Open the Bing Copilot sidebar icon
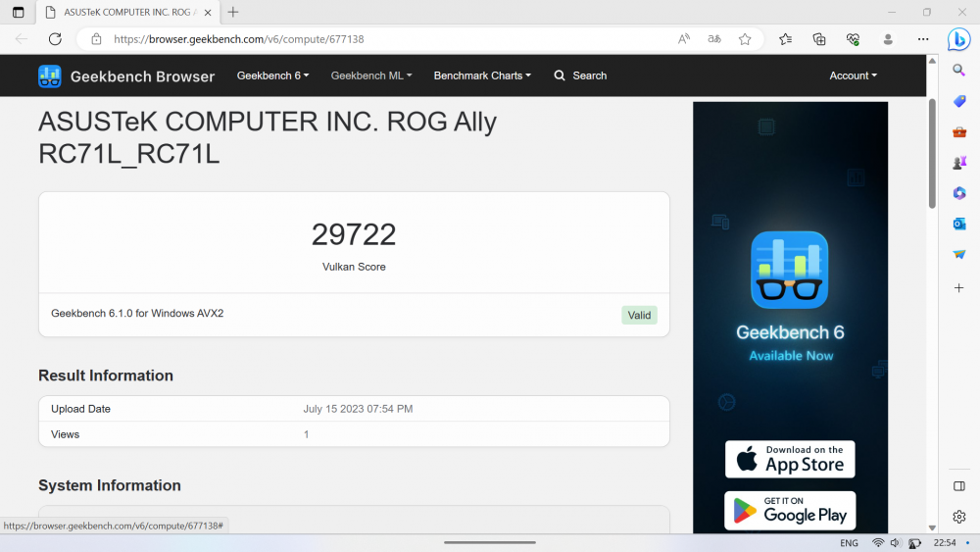The width and height of the screenshot is (980, 552). click(x=958, y=39)
